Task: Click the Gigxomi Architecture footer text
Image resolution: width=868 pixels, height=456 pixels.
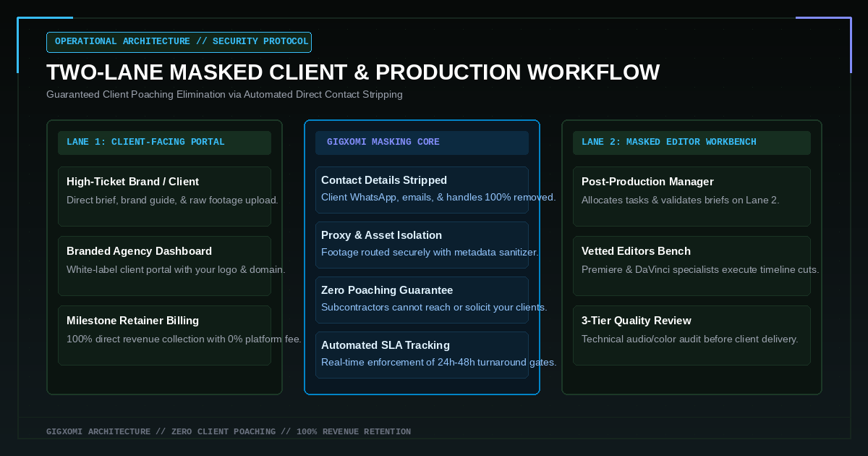Action: [x=229, y=431]
